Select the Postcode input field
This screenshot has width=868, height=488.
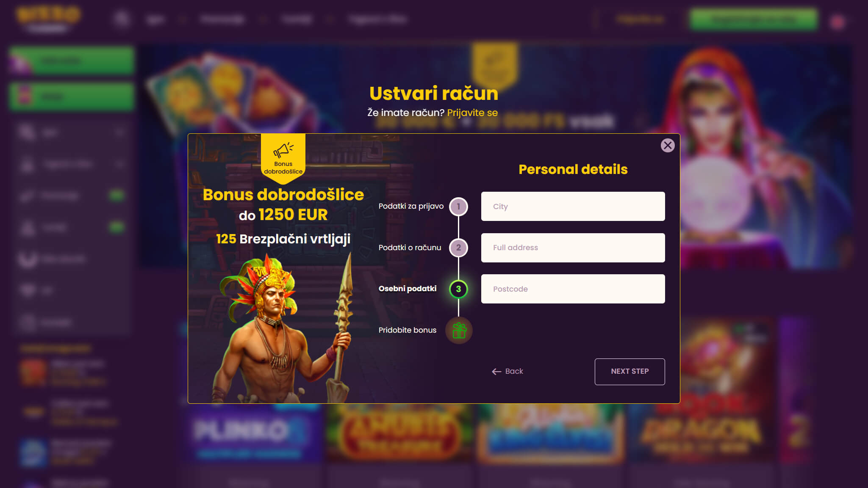coord(573,289)
